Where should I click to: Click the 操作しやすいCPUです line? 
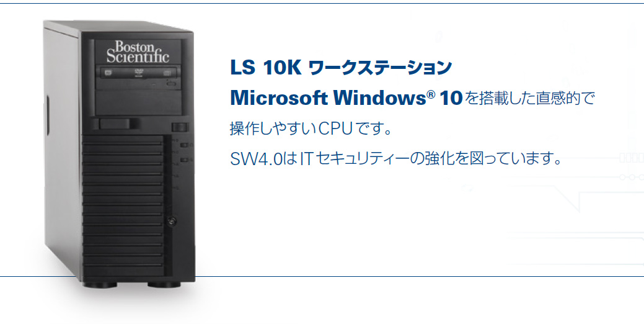point(311,128)
